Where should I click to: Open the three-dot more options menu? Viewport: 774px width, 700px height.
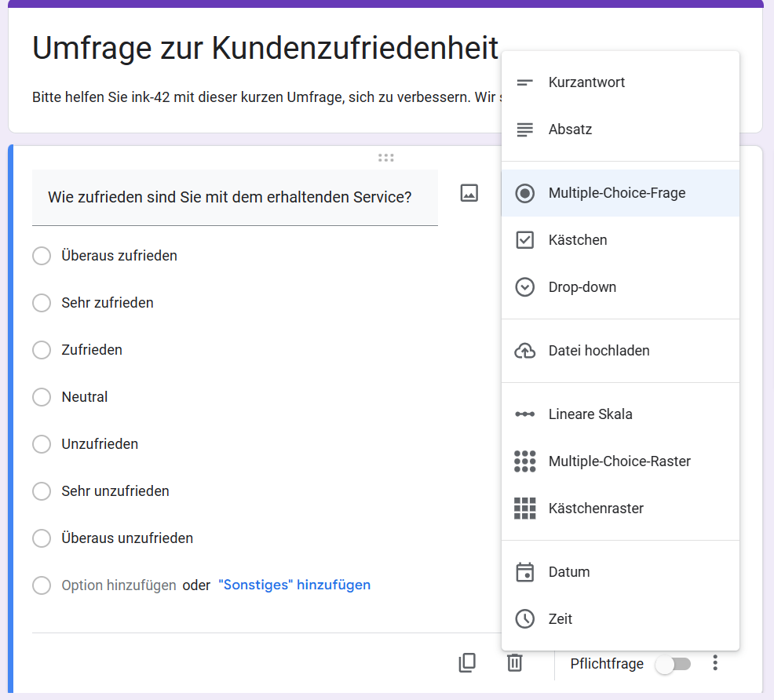[x=715, y=663]
